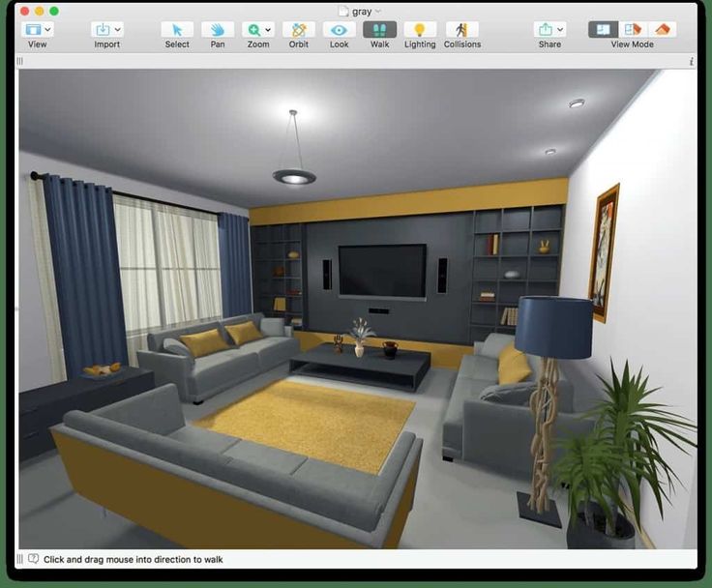
Task: Click the wall-mounted TV in scene
Action: [381, 271]
